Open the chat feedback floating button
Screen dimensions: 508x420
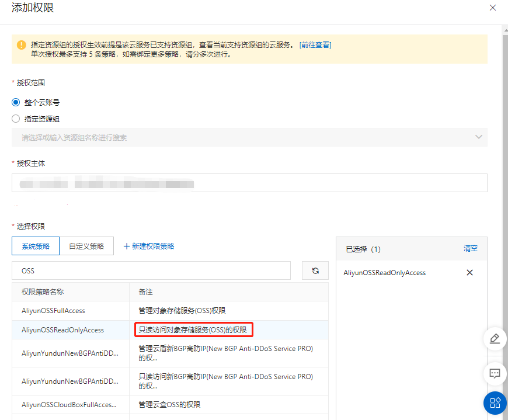495,374
